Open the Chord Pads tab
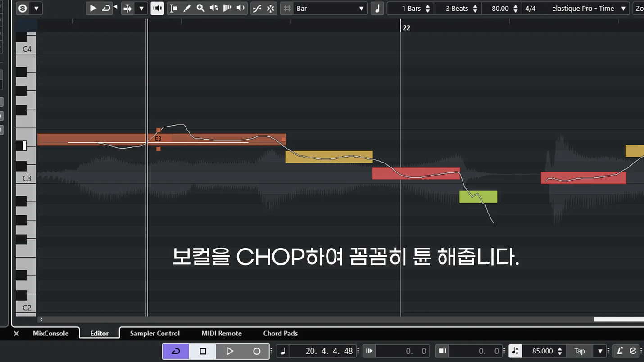644x362 pixels. [280, 334]
